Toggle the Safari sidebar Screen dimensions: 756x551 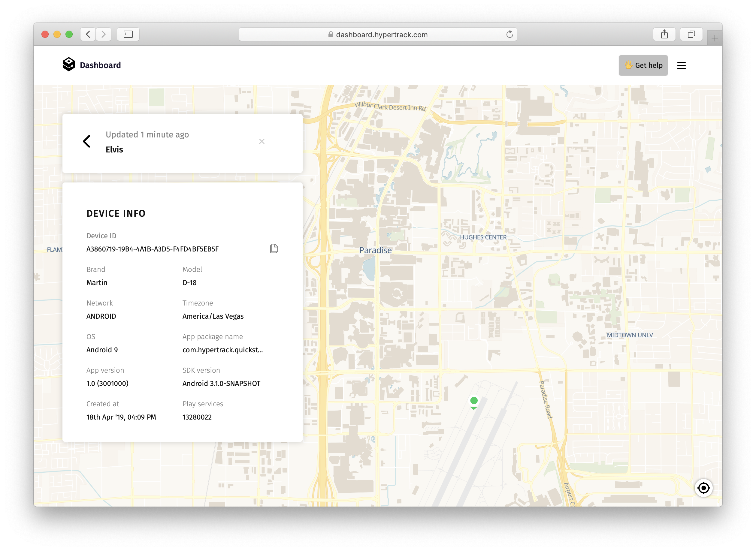click(128, 34)
